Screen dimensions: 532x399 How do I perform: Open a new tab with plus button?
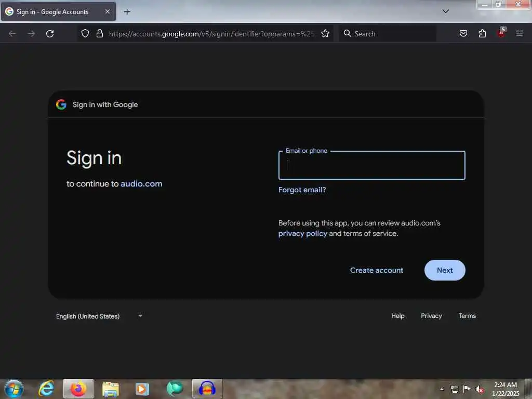click(127, 11)
